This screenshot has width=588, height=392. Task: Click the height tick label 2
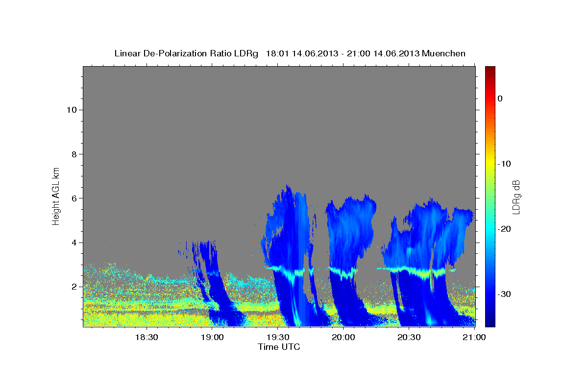tap(74, 287)
